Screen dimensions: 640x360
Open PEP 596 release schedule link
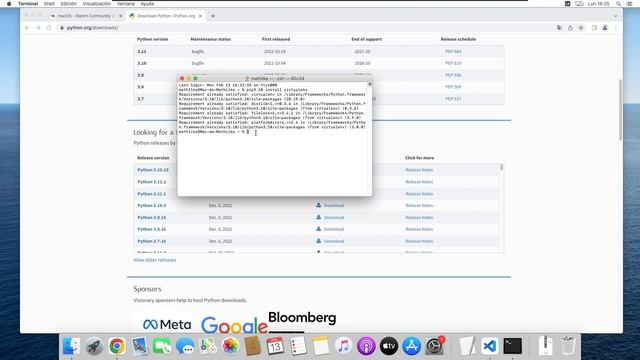click(453, 75)
